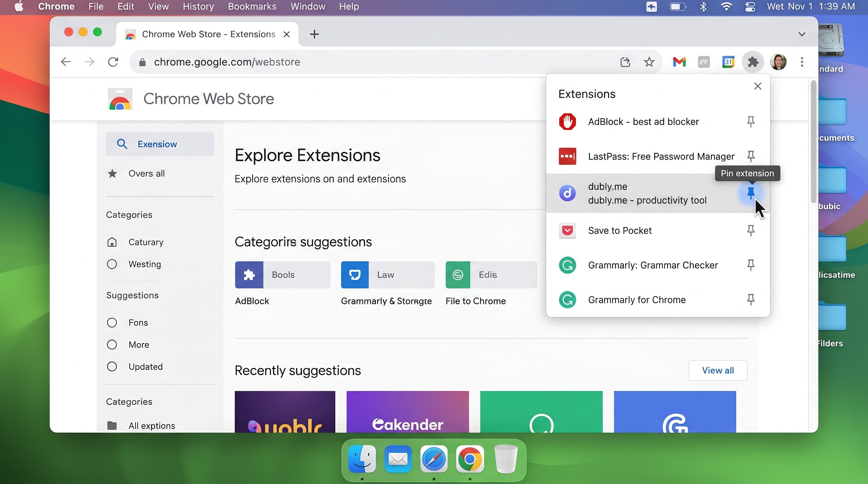
Task: Click the Bluetooth menu bar icon
Action: [703, 6]
